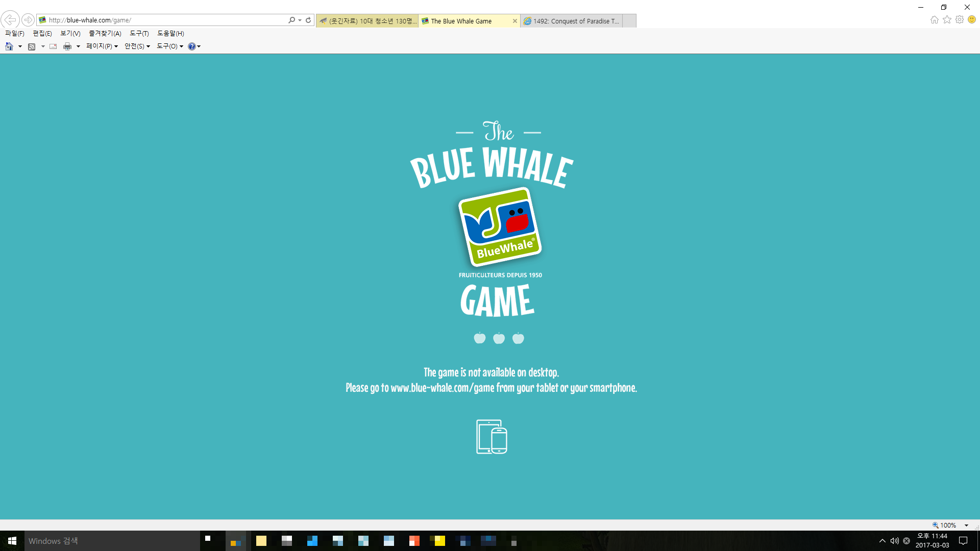Screen dimensions: 980x551
Task: Click the home icon in command bar
Action: [x=9, y=46]
